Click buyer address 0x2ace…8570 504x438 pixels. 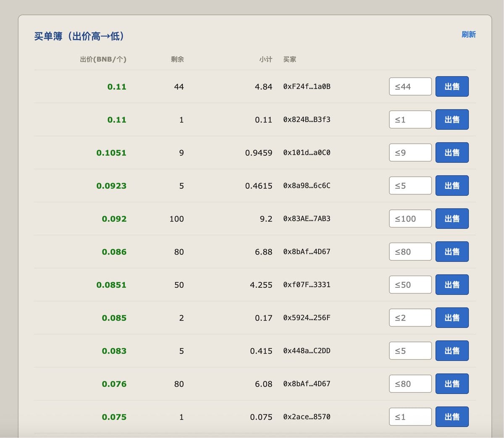307,417
